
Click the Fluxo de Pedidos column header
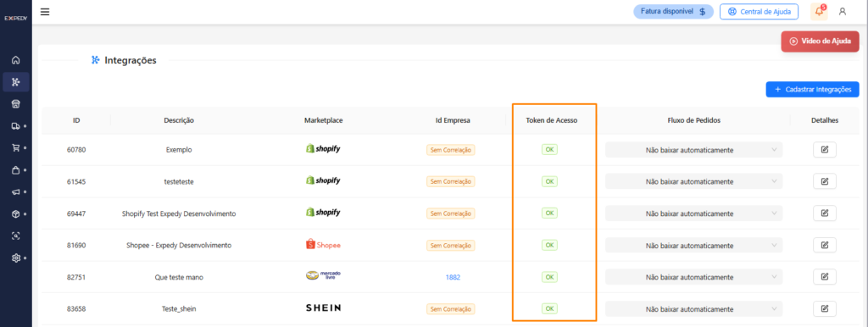pyautogui.click(x=693, y=120)
